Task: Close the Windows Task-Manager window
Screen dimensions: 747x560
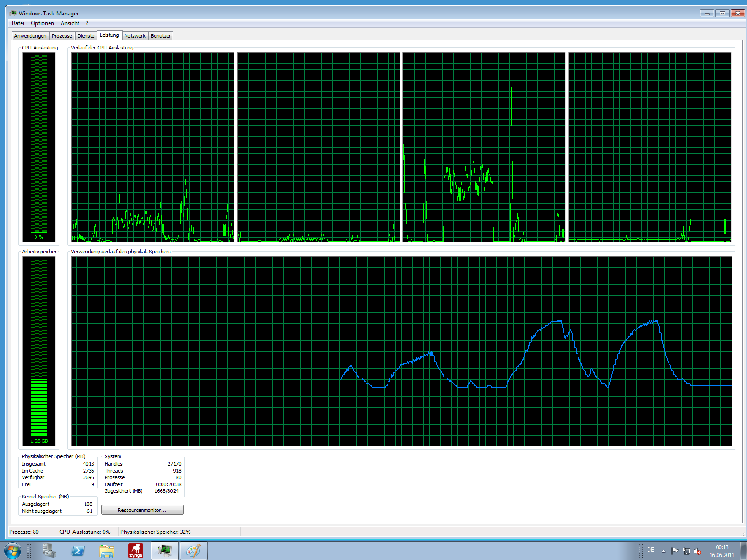Action: [738, 14]
